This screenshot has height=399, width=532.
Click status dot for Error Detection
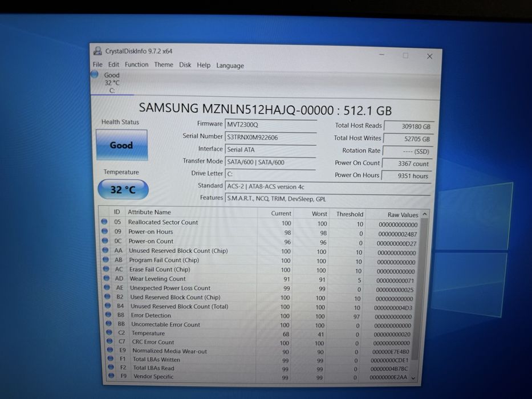(x=108, y=315)
